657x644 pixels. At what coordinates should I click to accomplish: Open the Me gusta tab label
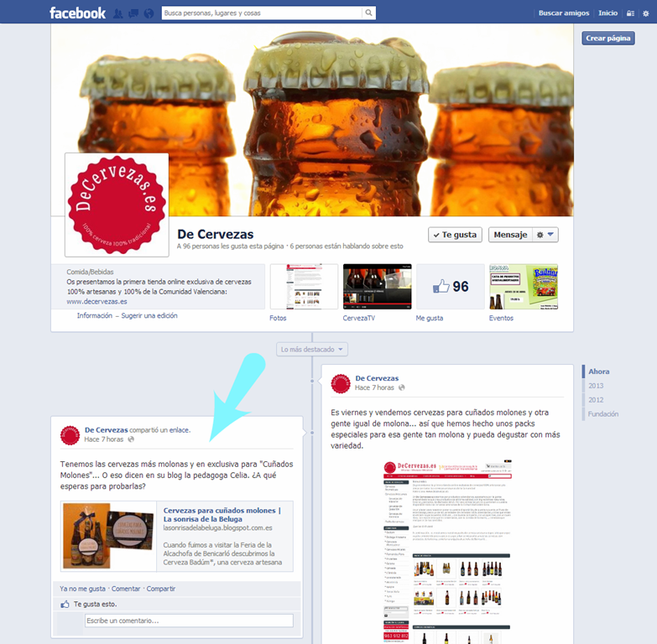pos(429,319)
